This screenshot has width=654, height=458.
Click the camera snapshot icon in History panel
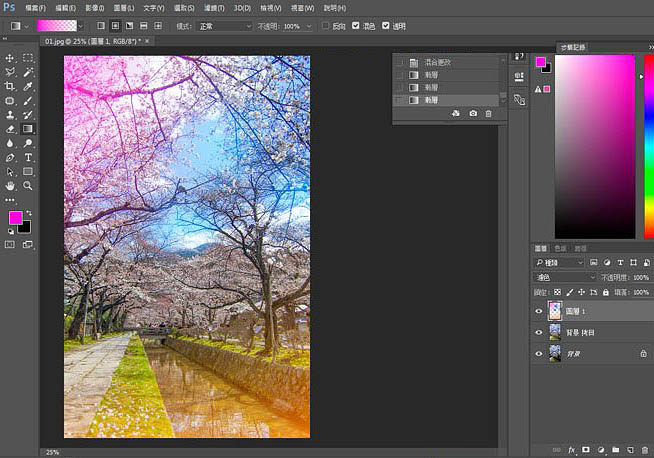[x=471, y=115]
